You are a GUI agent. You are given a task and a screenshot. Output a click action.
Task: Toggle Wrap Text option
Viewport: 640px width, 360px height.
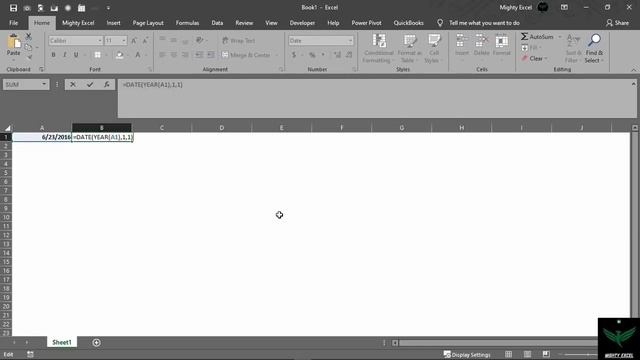[239, 40]
